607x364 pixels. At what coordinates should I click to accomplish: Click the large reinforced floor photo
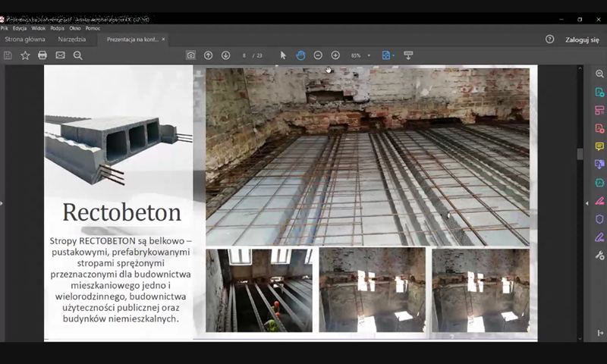click(367, 157)
